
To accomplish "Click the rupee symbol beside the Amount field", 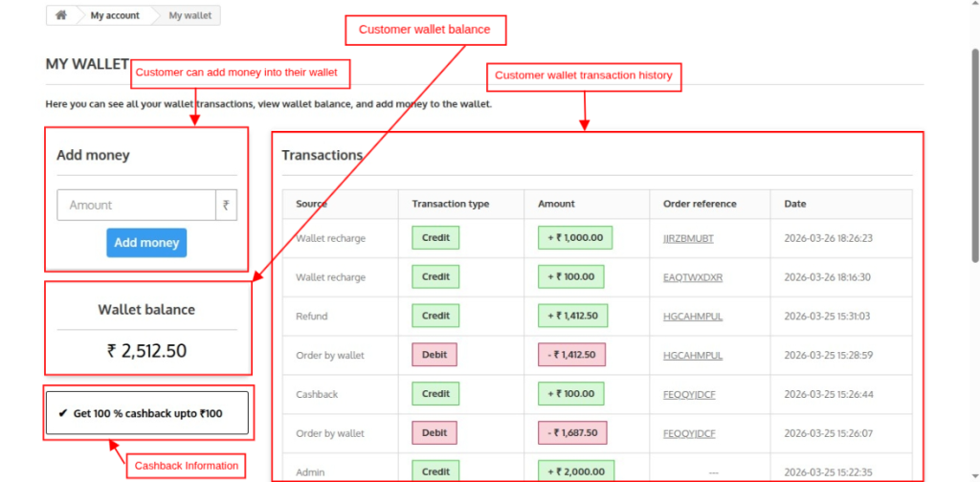I will click(226, 205).
